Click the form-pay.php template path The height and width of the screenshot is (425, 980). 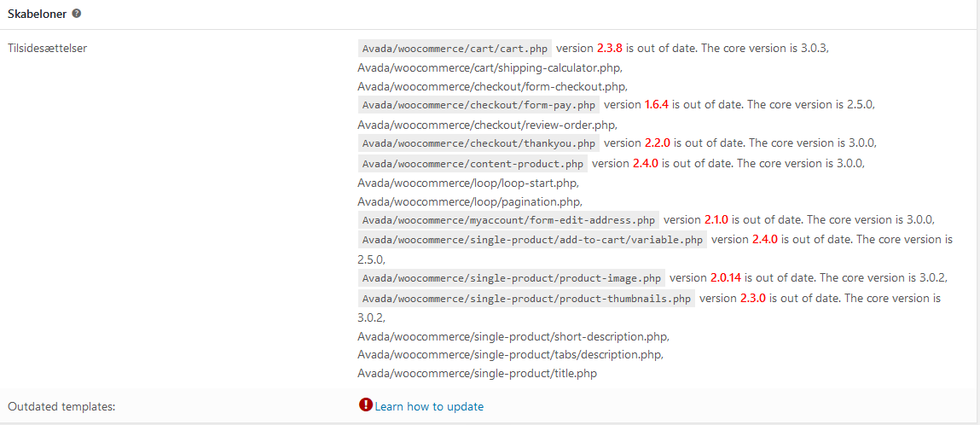pos(478,104)
